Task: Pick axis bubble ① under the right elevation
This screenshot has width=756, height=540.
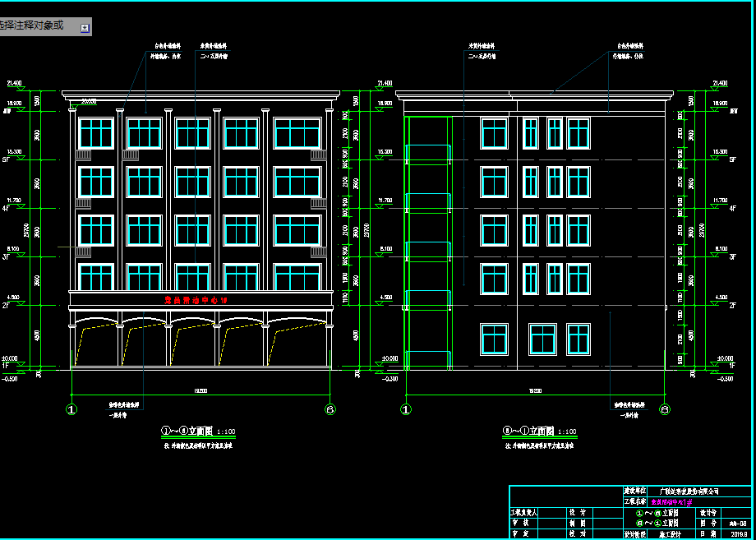Action: 406,408
